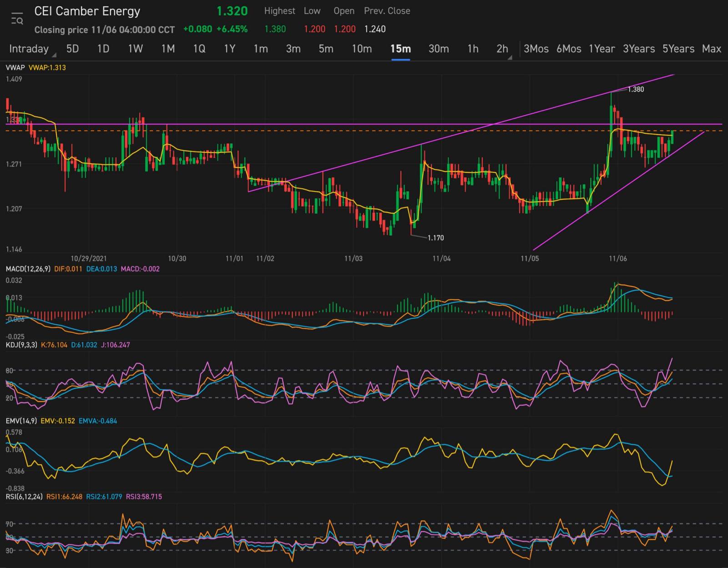728x568 pixels.
Task: Click the D:61.032 readout
Action: pyautogui.click(x=84, y=345)
